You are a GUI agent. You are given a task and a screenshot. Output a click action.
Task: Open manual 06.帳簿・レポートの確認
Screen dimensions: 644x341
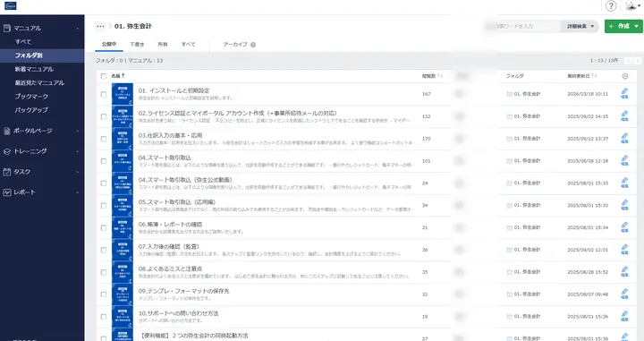170,225
